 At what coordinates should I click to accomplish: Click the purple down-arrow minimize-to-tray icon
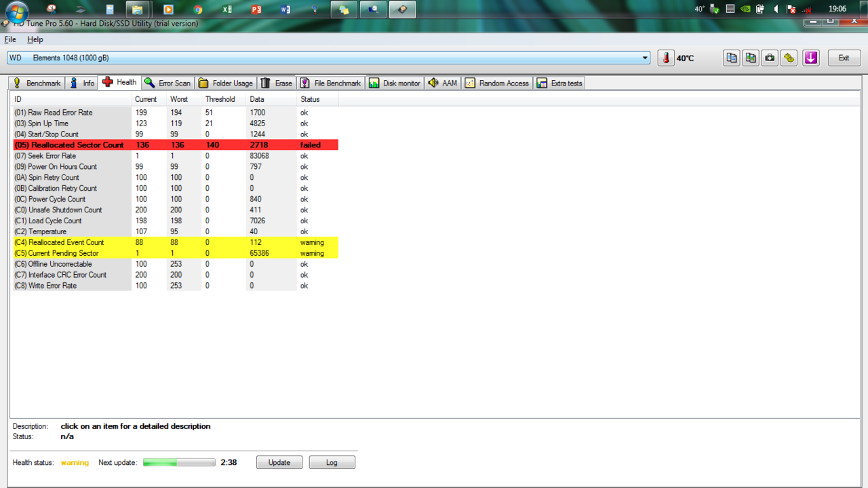tap(811, 58)
